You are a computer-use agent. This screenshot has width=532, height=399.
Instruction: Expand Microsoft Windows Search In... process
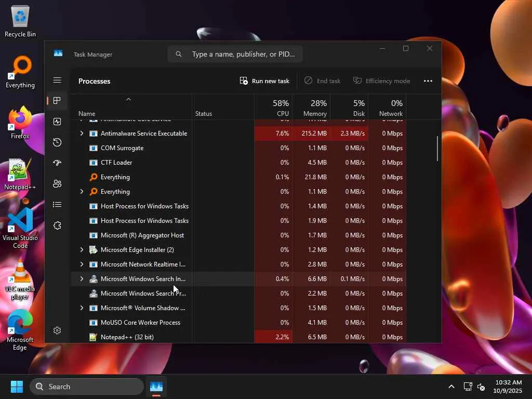pos(82,278)
